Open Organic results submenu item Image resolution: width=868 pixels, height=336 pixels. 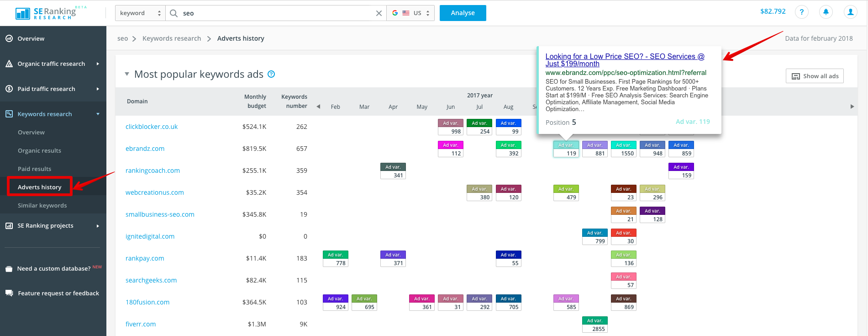pyautogui.click(x=39, y=150)
